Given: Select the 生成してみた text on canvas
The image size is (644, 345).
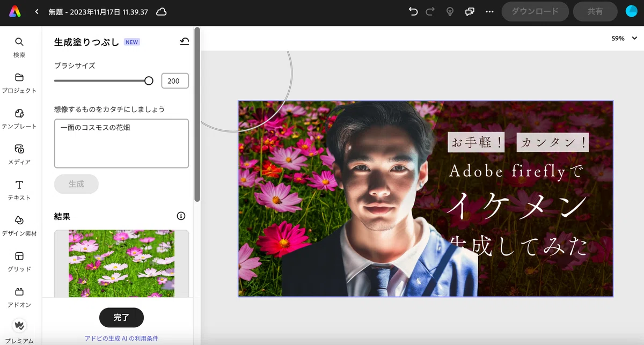Looking at the screenshot, I should click(518, 245).
